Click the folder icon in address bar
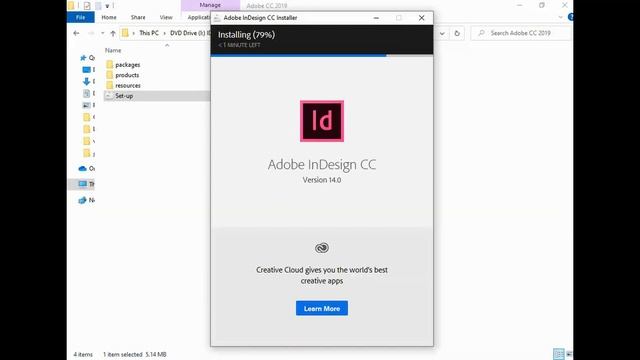 [x=125, y=33]
